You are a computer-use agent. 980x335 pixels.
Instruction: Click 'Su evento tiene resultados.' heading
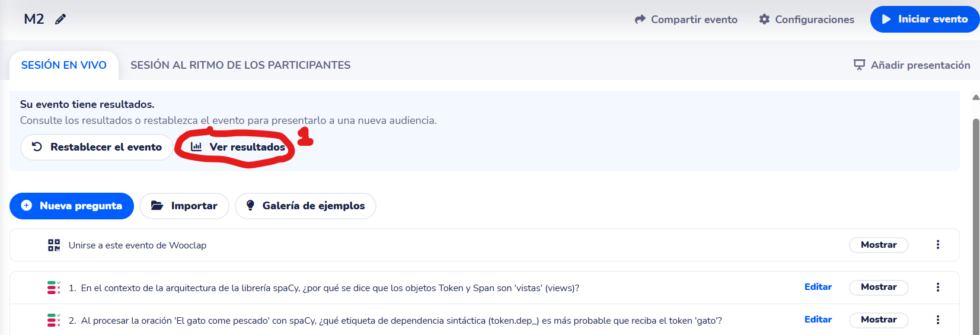tap(87, 104)
